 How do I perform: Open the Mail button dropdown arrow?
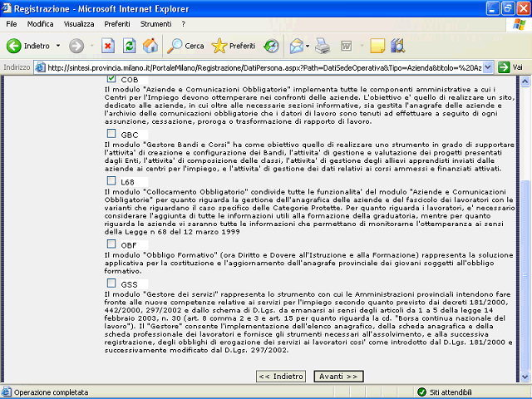308,46
